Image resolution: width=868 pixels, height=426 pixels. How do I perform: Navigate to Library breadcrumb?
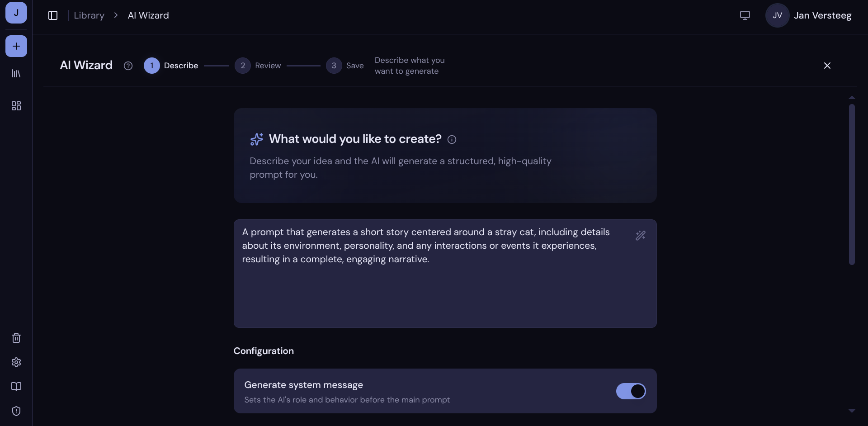(x=89, y=15)
